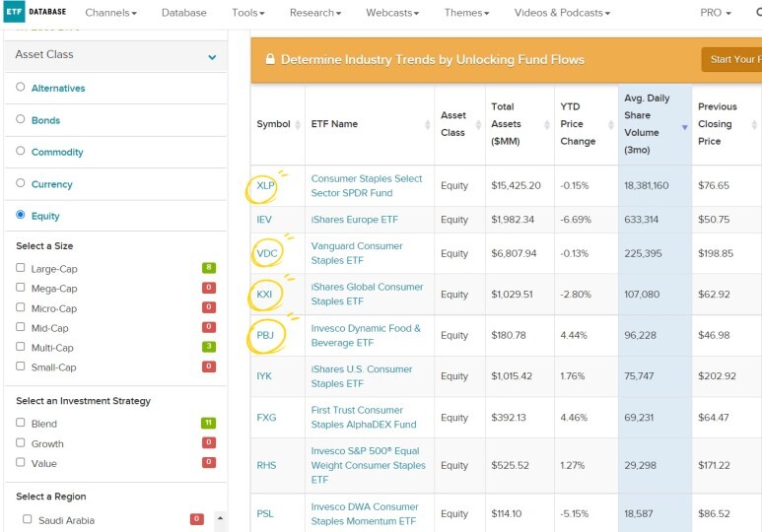Check the Micro-Cap checkbox

click(x=21, y=307)
